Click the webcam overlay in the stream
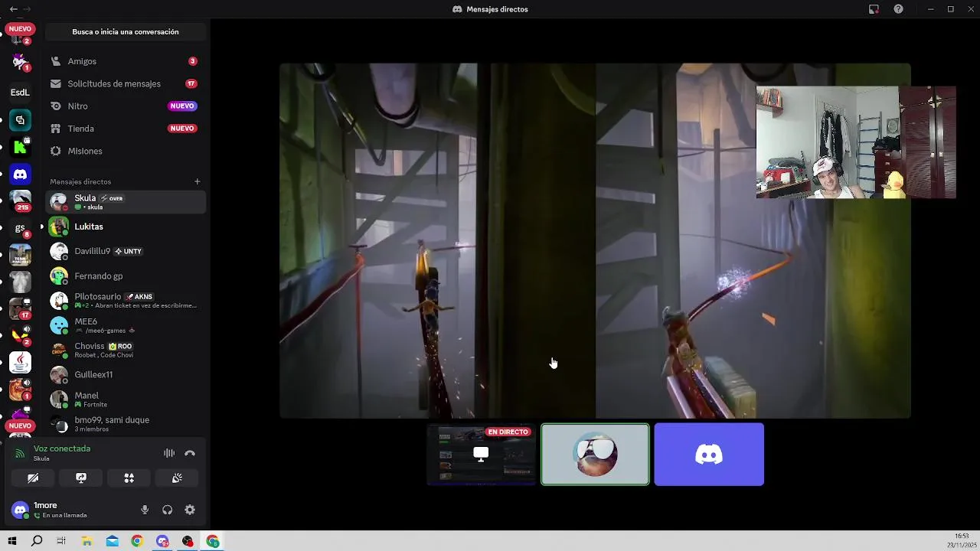The height and width of the screenshot is (551, 980). coord(856,142)
